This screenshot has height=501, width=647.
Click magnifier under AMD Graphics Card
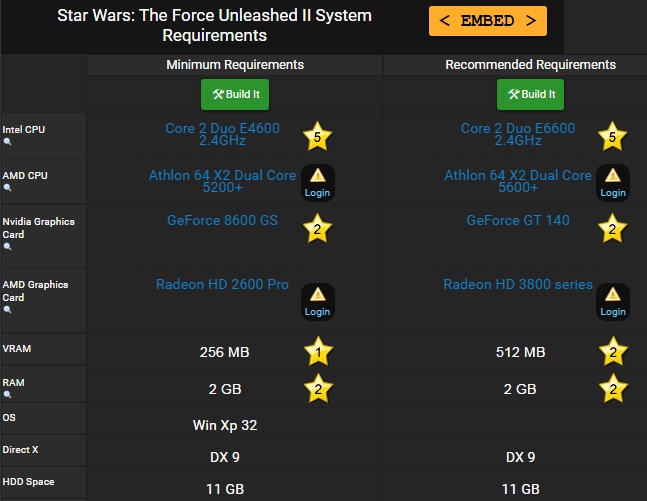pos(8,310)
